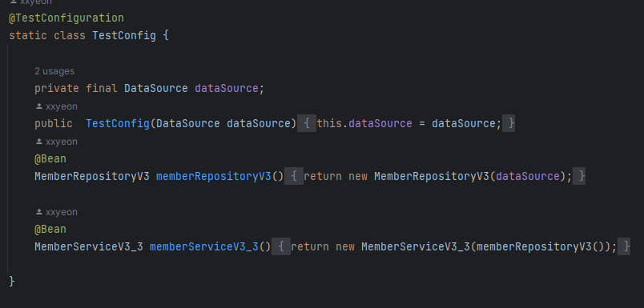644x308 pixels.
Task: Click MemberRepositoryV3 constructor call after new
Action: (x=431, y=177)
